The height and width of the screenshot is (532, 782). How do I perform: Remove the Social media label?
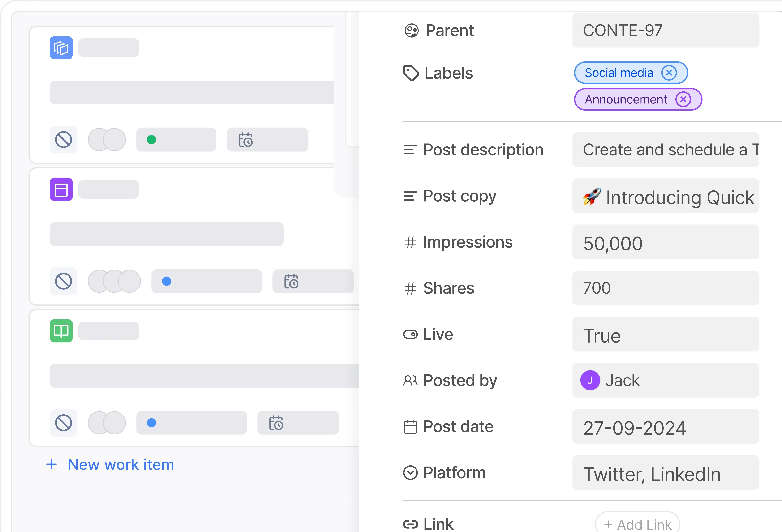(669, 73)
